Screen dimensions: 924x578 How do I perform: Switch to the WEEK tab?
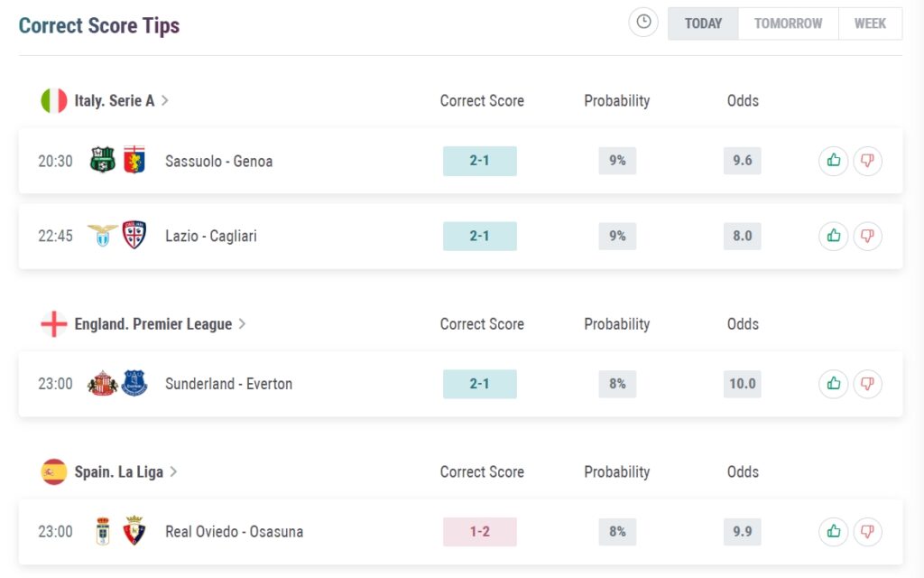pyautogui.click(x=870, y=23)
